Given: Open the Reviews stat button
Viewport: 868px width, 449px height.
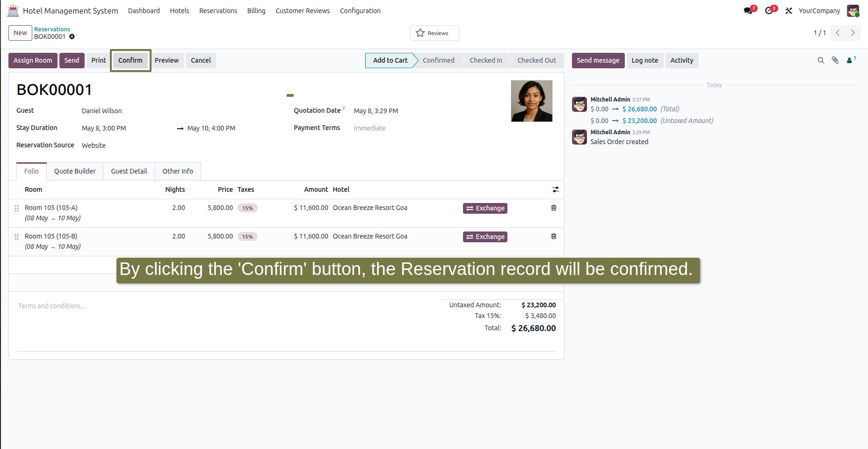Looking at the screenshot, I should point(434,33).
